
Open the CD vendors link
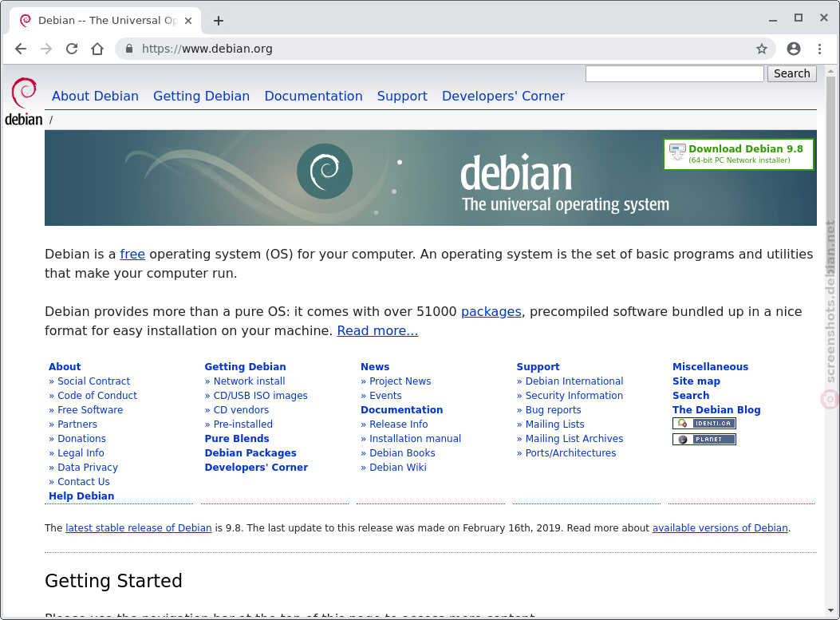click(x=241, y=410)
